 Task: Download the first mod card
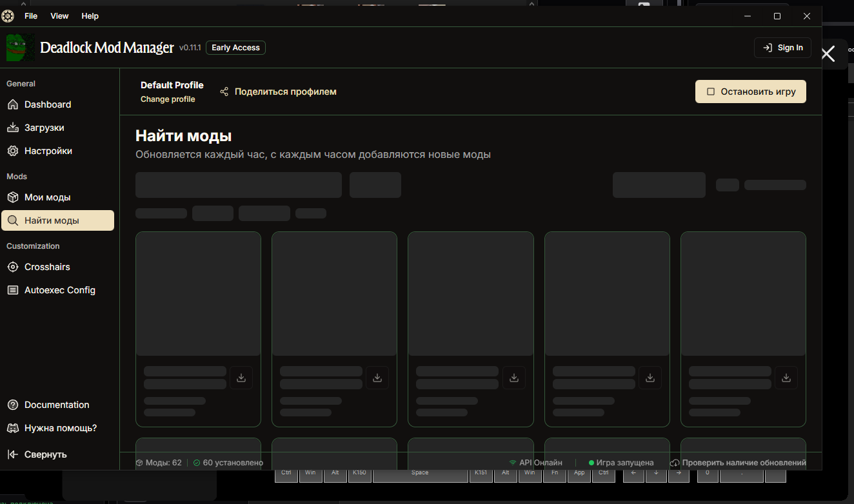pyautogui.click(x=241, y=378)
